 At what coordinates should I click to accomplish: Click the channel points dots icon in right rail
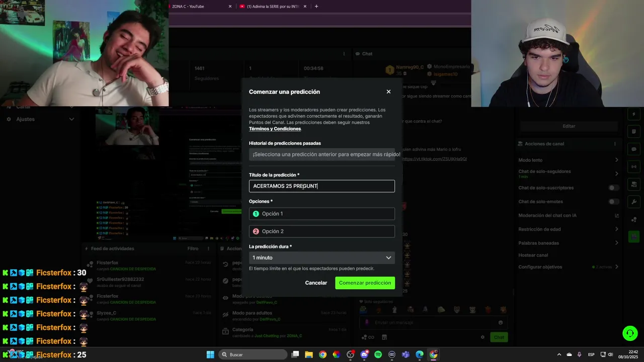633,219
